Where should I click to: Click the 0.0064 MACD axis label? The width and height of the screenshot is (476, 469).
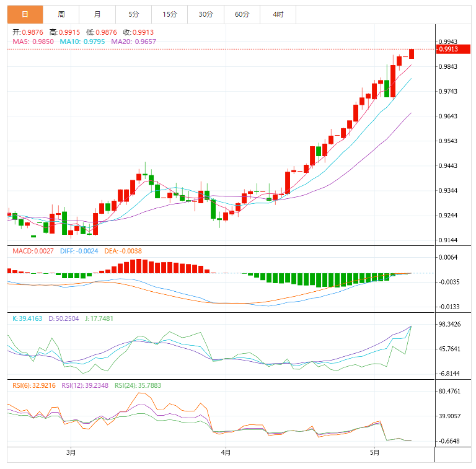448,257
